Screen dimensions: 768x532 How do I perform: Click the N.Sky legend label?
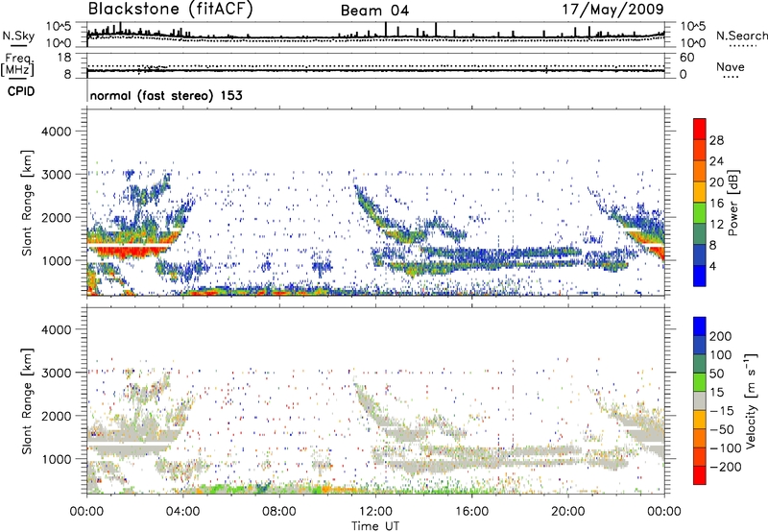(x=18, y=36)
